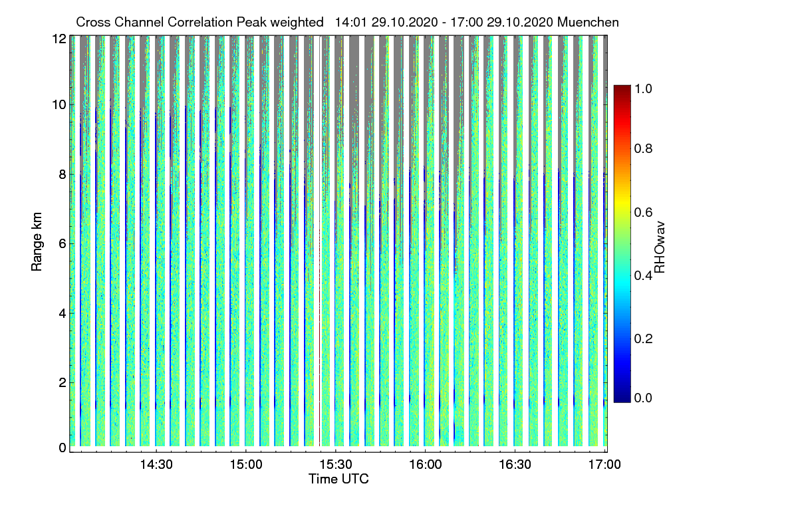The image size is (798, 532).
Task: Click the x-axis tick label 16:00
Action: 426,465
